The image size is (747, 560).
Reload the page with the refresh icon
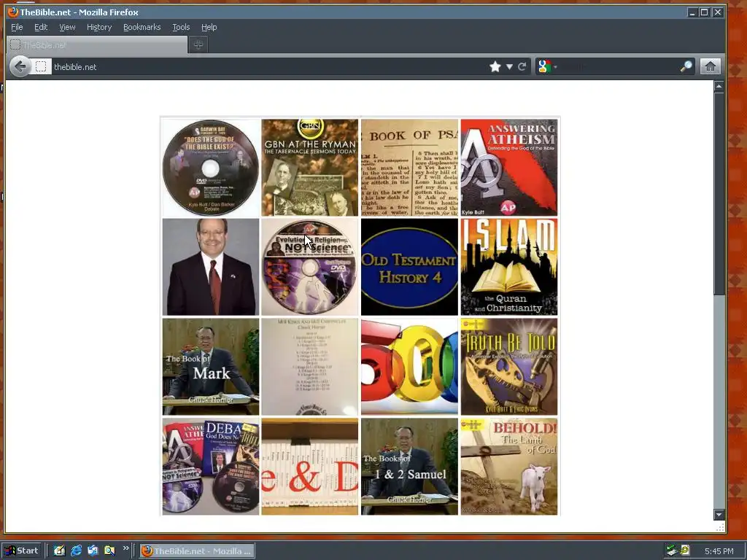522,66
